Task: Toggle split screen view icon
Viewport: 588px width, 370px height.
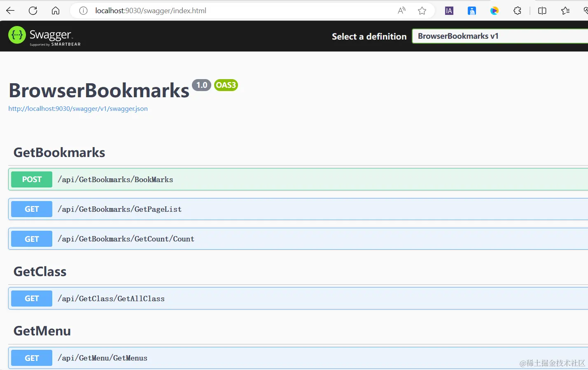Action: coord(542,11)
